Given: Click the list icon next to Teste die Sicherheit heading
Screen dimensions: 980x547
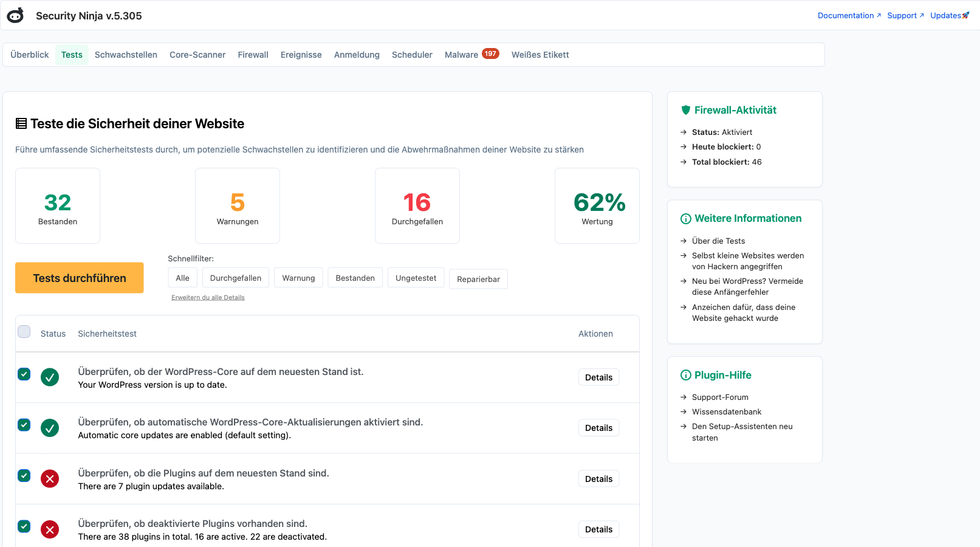Looking at the screenshot, I should [21, 123].
